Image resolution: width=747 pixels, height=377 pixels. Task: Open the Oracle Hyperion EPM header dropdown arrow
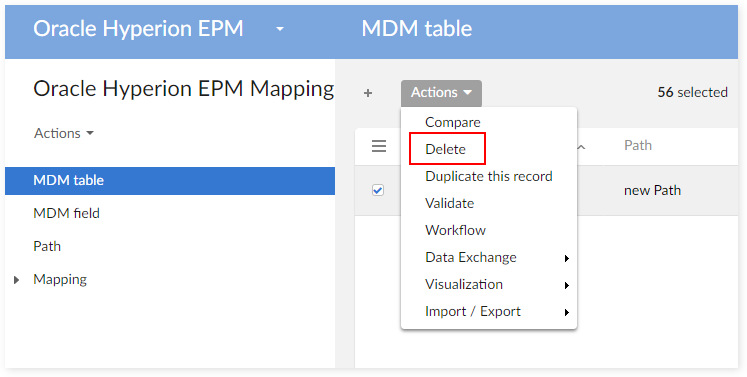click(280, 29)
